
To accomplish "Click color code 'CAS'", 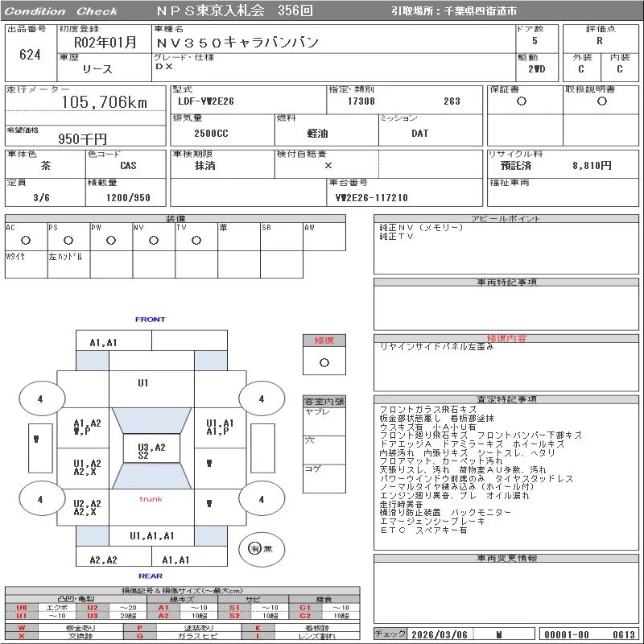I will tap(128, 166).
